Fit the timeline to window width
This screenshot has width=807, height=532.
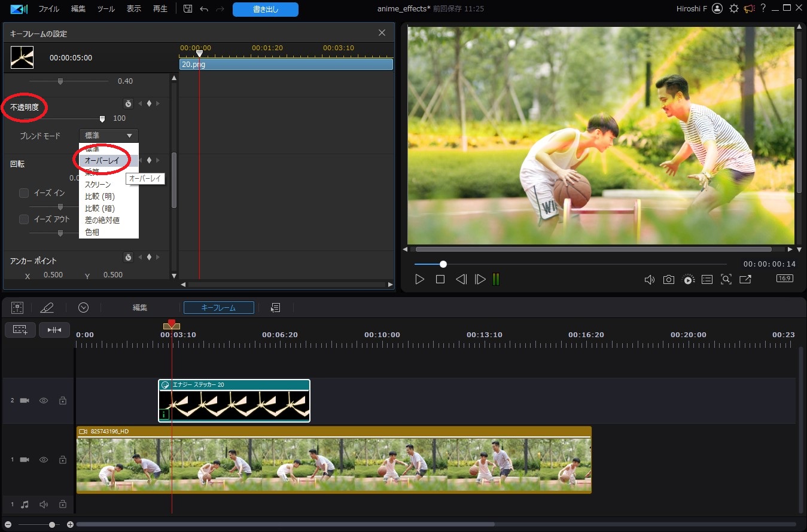pyautogui.click(x=54, y=329)
